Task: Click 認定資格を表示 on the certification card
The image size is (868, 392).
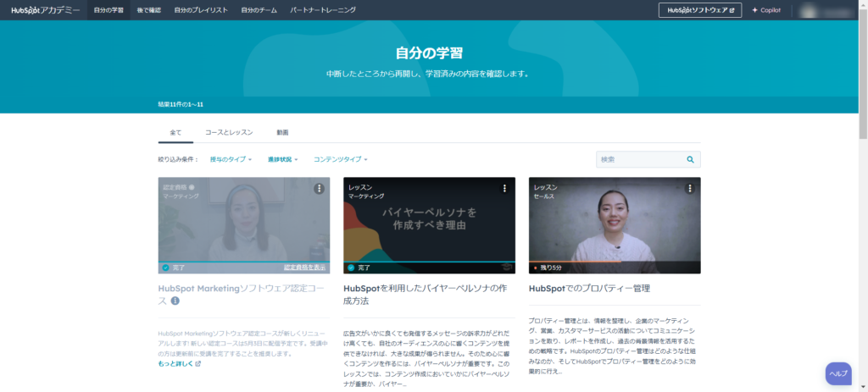Action: point(305,268)
